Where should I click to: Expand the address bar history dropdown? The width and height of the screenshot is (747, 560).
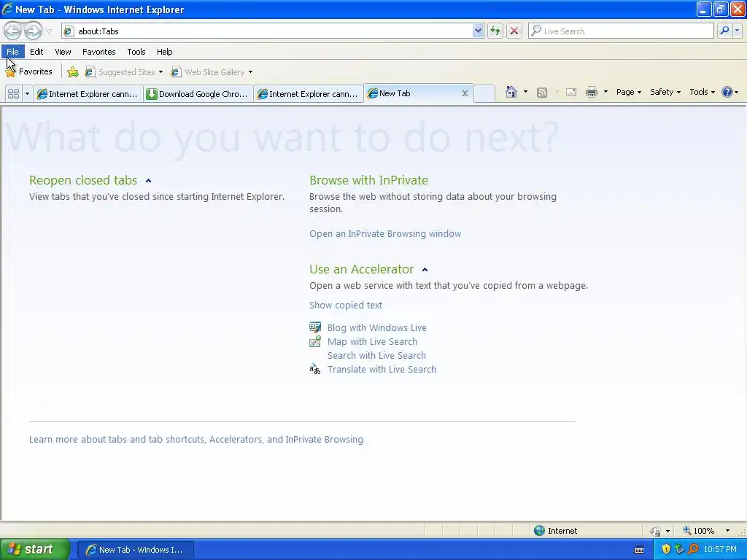pos(478,31)
